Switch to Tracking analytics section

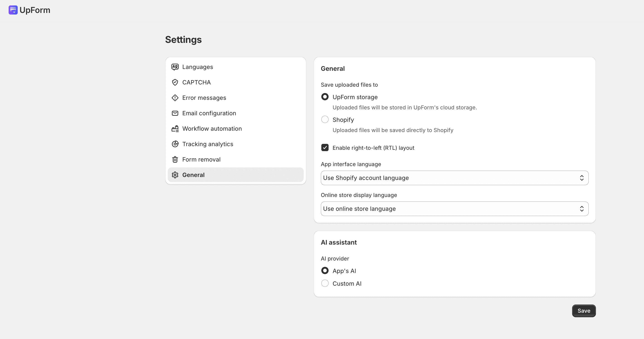[x=236, y=144]
